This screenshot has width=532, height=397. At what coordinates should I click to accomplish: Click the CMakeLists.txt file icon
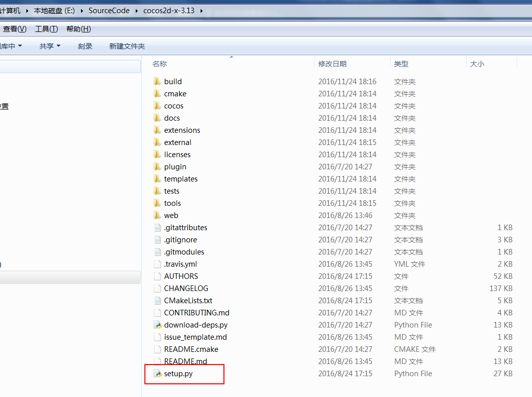click(x=158, y=301)
